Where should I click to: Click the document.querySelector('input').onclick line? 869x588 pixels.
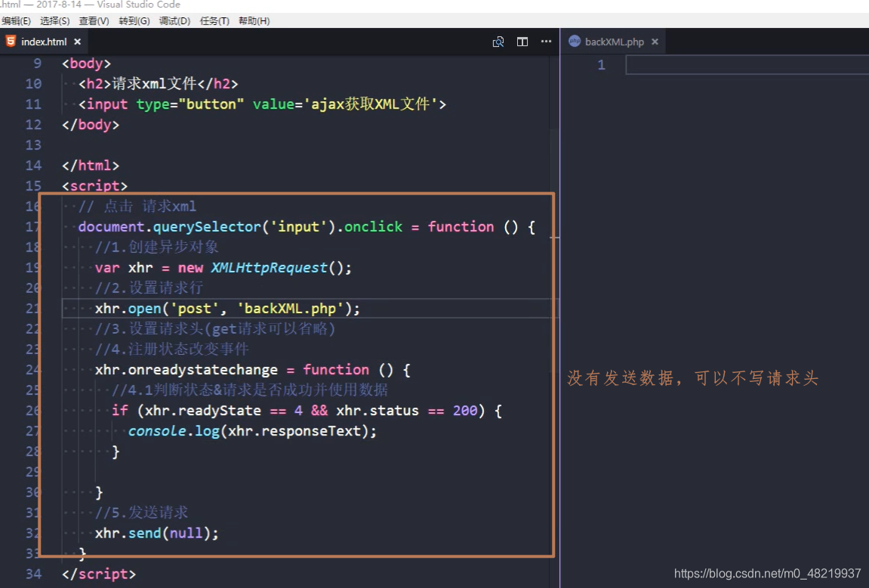tap(307, 226)
